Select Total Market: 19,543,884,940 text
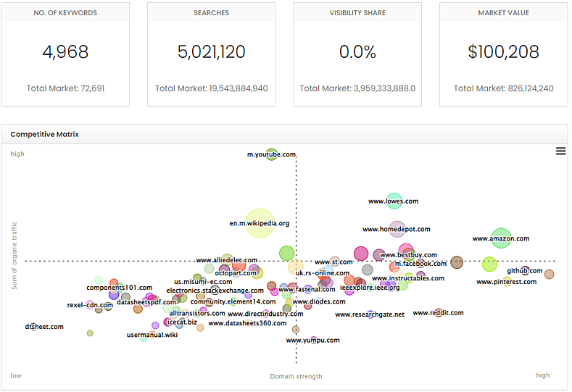 coord(211,88)
